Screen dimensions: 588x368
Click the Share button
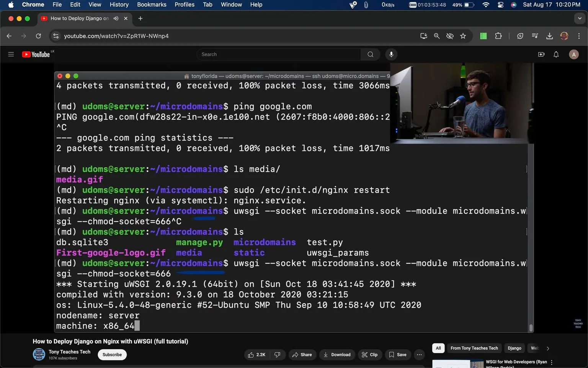point(302,355)
